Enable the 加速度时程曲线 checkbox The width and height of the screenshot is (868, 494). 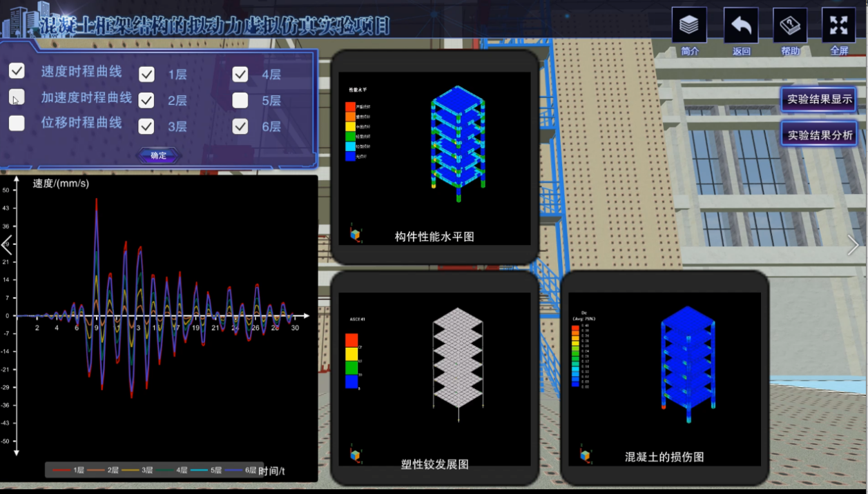(17, 97)
